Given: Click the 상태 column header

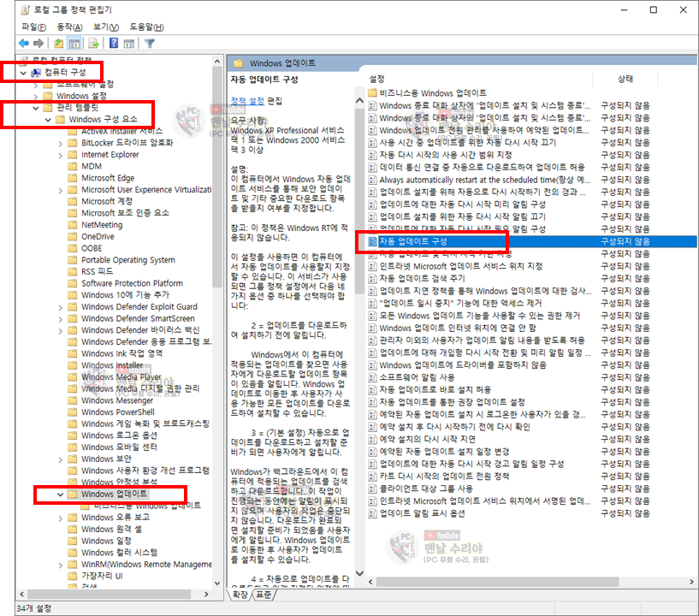Looking at the screenshot, I should click(x=625, y=79).
